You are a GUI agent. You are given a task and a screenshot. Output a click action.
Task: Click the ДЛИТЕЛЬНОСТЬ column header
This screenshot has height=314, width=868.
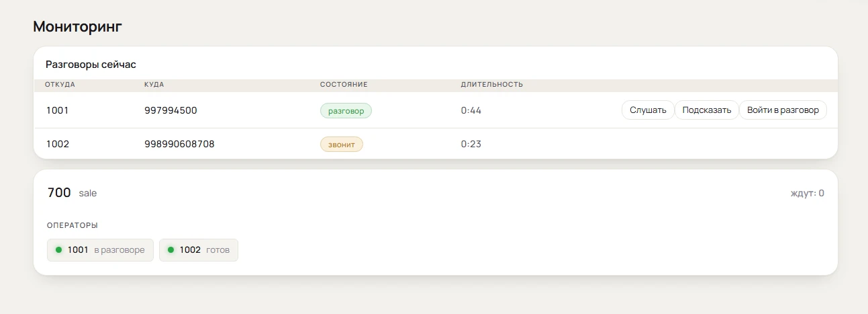[492, 85]
